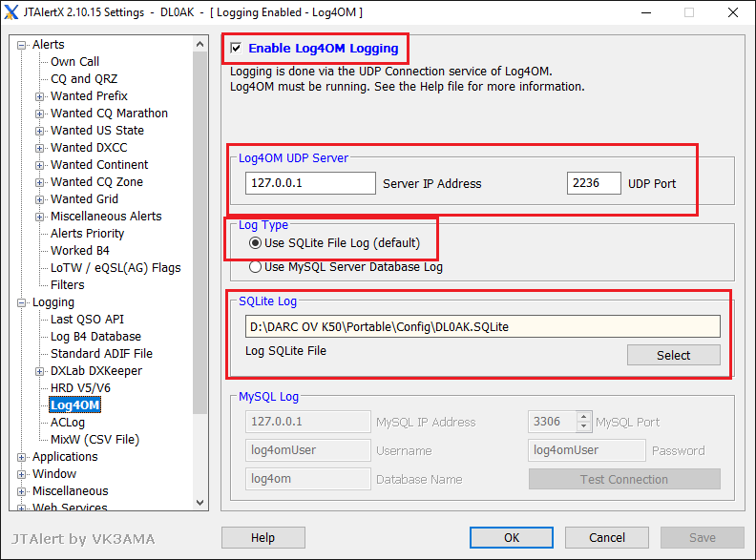Screen dimensions: 756x560
Task: Open ACLog logging settings
Action: coord(68,423)
